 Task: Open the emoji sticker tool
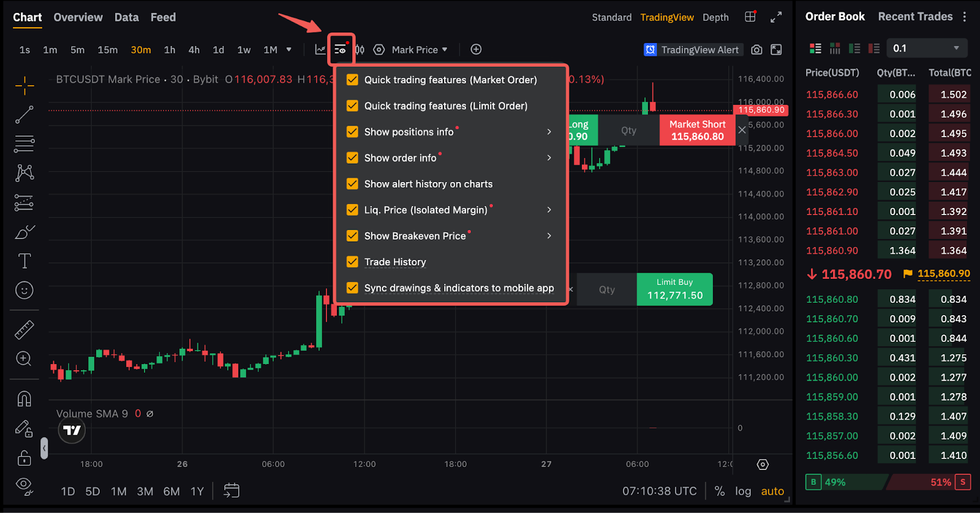point(24,291)
